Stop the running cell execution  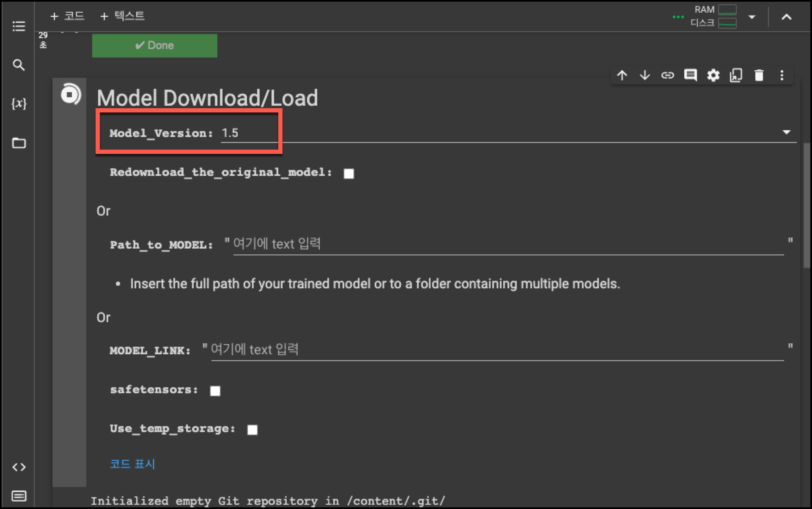[70, 94]
